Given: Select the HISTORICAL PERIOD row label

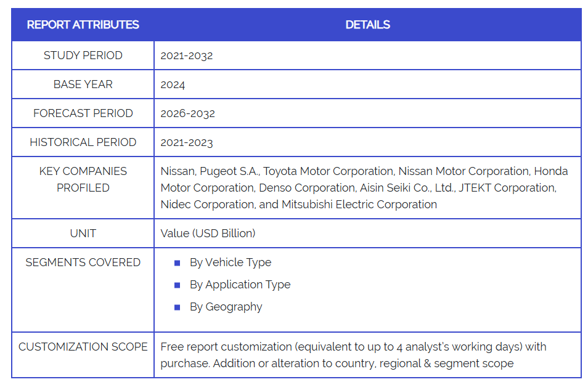Looking at the screenshot, I should (x=83, y=142).
